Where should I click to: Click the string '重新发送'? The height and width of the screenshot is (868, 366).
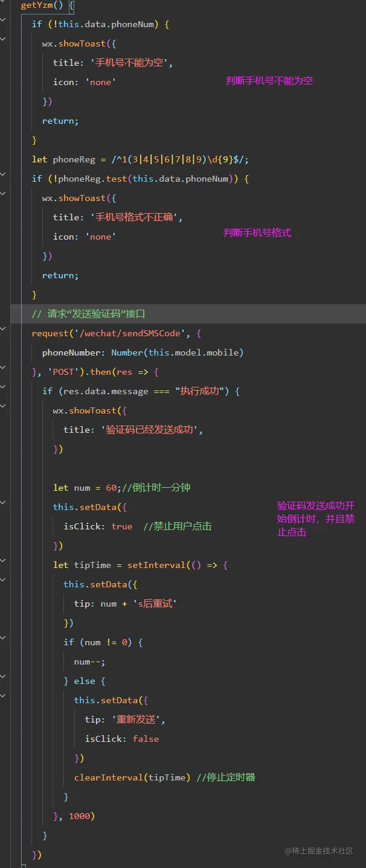[x=135, y=720]
